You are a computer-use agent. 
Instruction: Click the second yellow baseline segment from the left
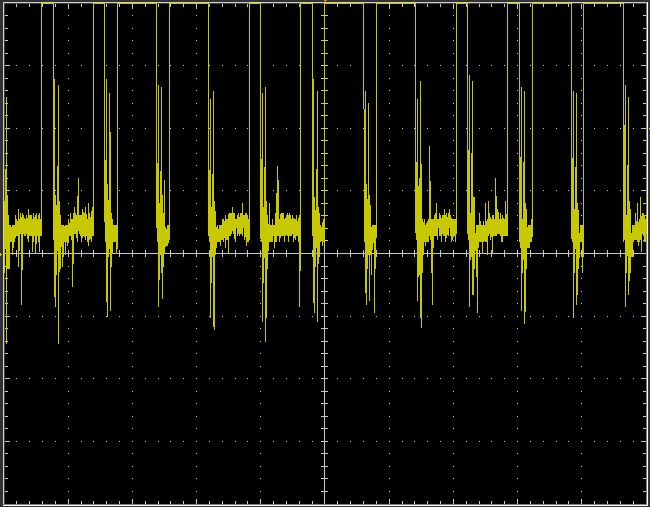[x=76, y=228]
